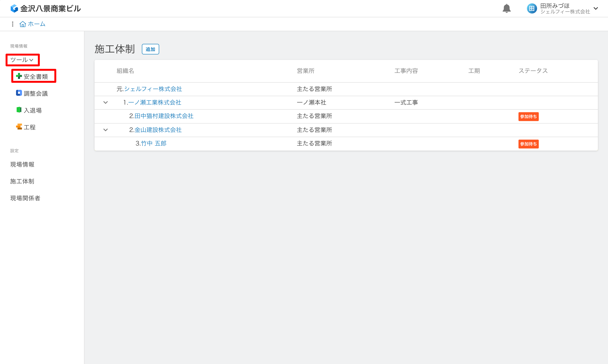
Task: Open the 田中猫村建設株式会社 link
Action: [x=164, y=116]
